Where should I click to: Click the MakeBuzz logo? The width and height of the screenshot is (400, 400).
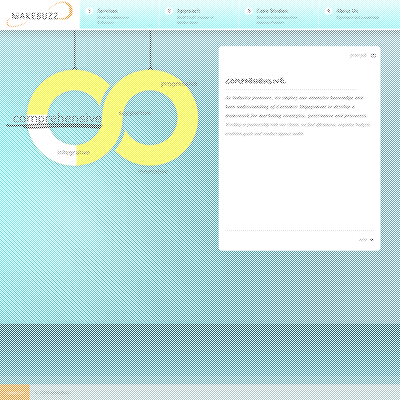[x=39, y=15]
